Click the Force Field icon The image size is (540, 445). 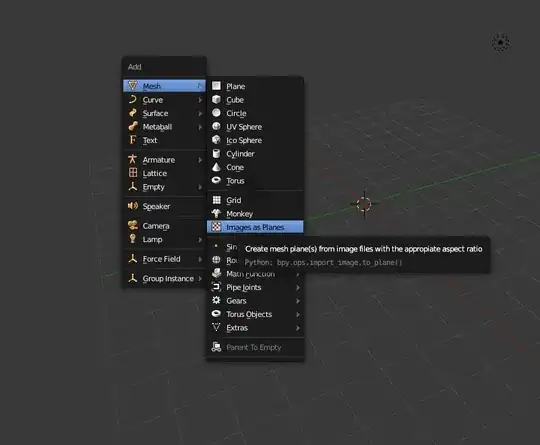pyautogui.click(x=133, y=258)
